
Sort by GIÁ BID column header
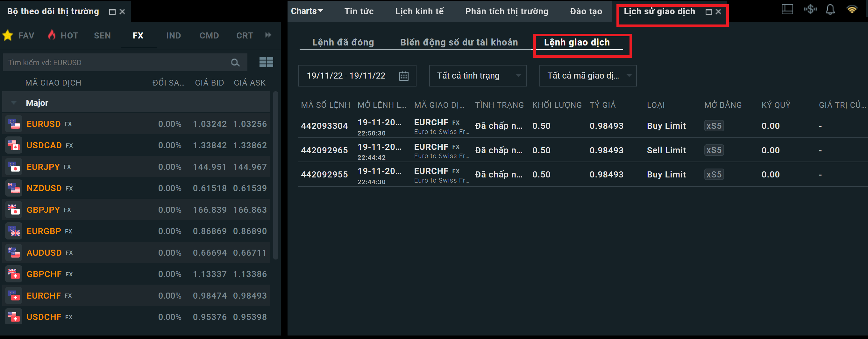209,83
